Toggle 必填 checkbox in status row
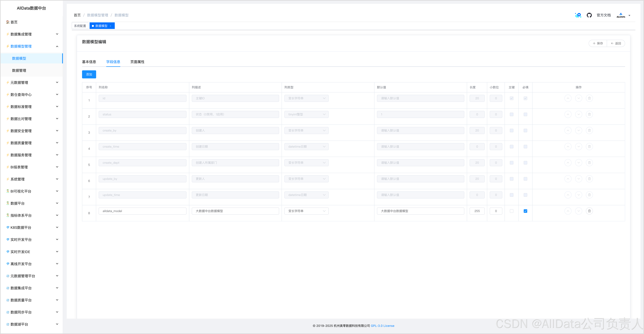Viewport: 644px width, 334px height. 525,115
